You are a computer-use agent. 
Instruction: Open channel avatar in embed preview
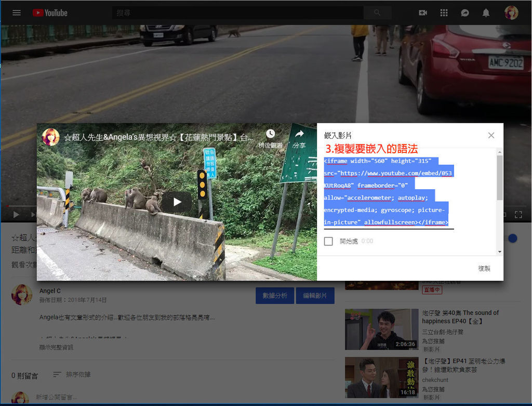pos(50,137)
